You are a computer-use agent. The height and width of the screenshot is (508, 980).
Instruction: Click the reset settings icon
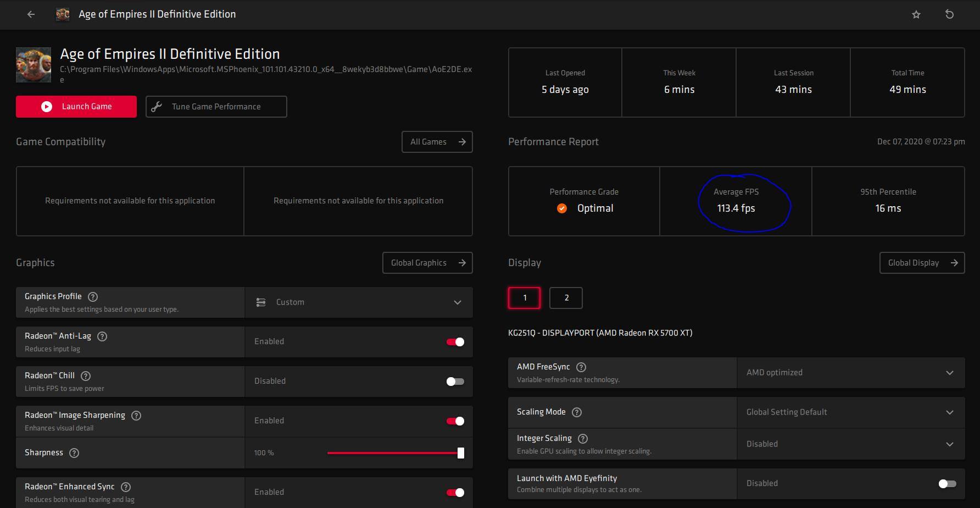[x=949, y=14]
